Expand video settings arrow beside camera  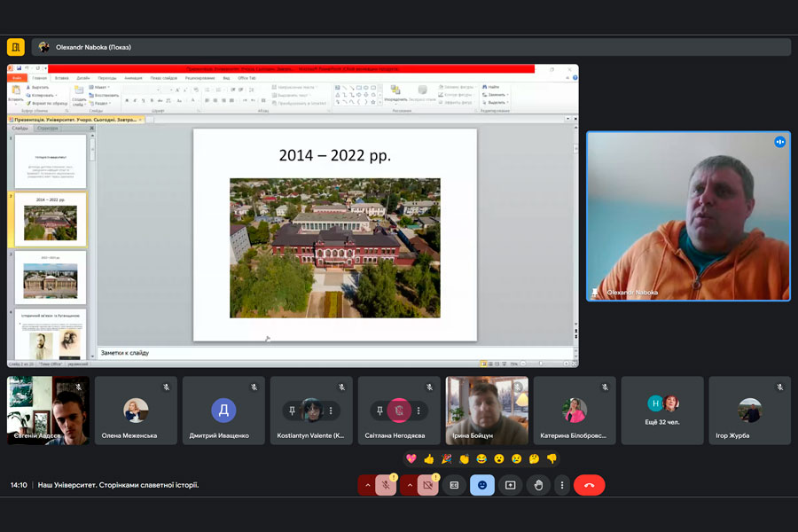pos(409,485)
